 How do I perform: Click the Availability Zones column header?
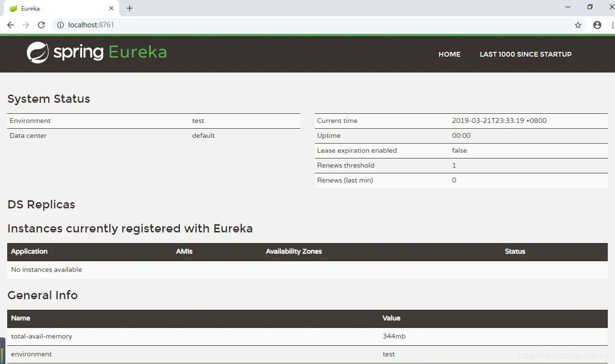(294, 251)
